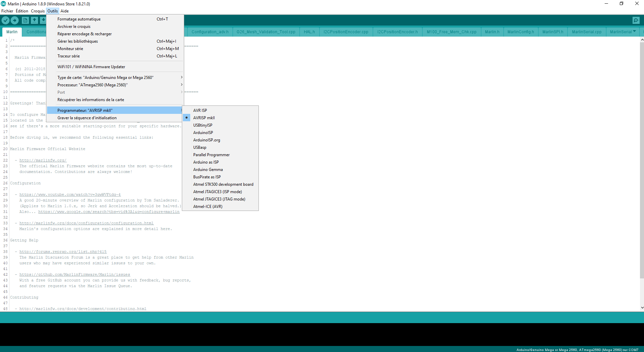Viewport: 644px width, 352px height.
Task: Close the open Outils menu
Action: pyautogui.click(x=52, y=11)
